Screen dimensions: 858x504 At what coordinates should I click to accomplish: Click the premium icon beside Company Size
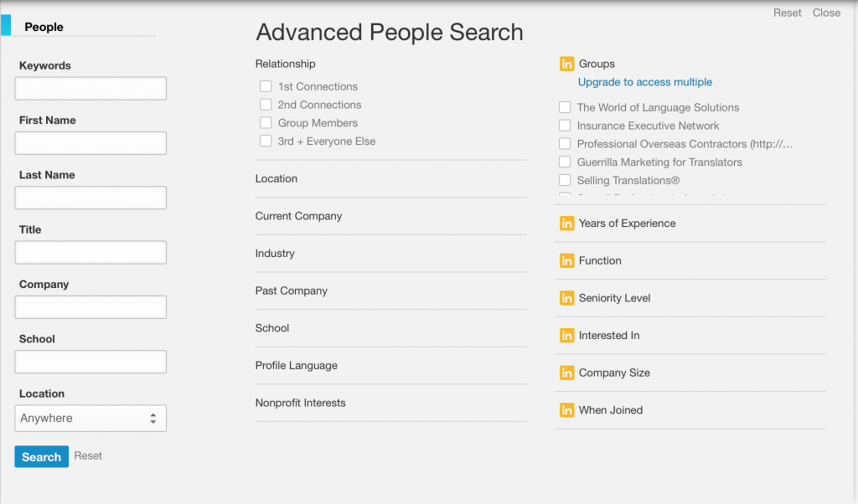(x=566, y=373)
